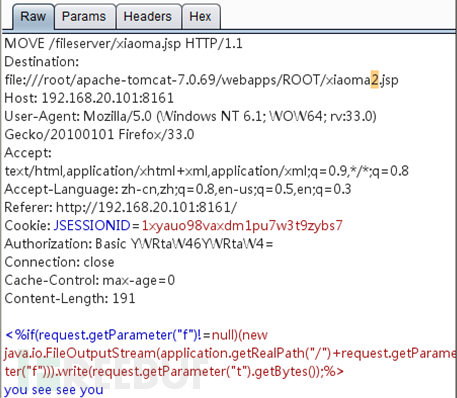Switch to the Raw tab
This screenshot has width=457, height=398.
(x=33, y=17)
